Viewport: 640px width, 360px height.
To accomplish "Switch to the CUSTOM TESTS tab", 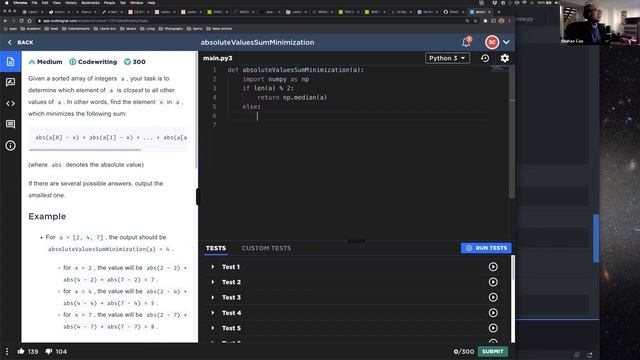I will pyautogui.click(x=266, y=248).
